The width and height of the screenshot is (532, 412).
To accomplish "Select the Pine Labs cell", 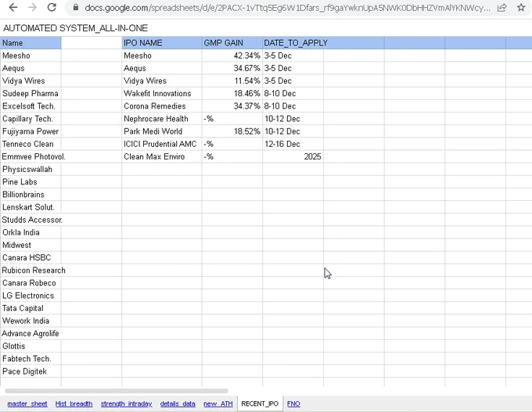I will [x=31, y=181].
